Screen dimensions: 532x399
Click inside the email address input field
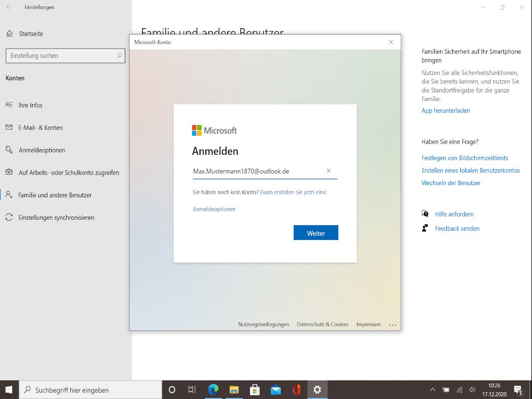pos(255,171)
